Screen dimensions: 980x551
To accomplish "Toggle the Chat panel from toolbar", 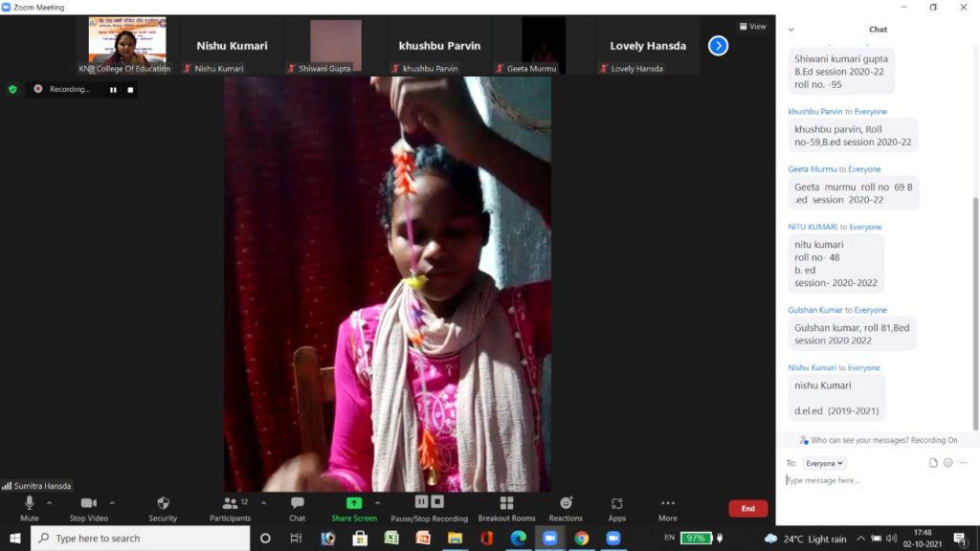I will pos(298,509).
